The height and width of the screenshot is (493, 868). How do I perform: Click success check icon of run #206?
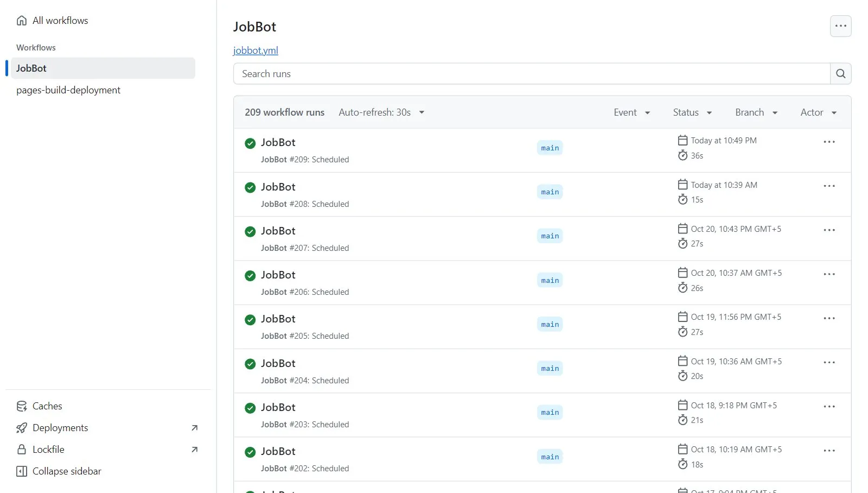click(250, 276)
